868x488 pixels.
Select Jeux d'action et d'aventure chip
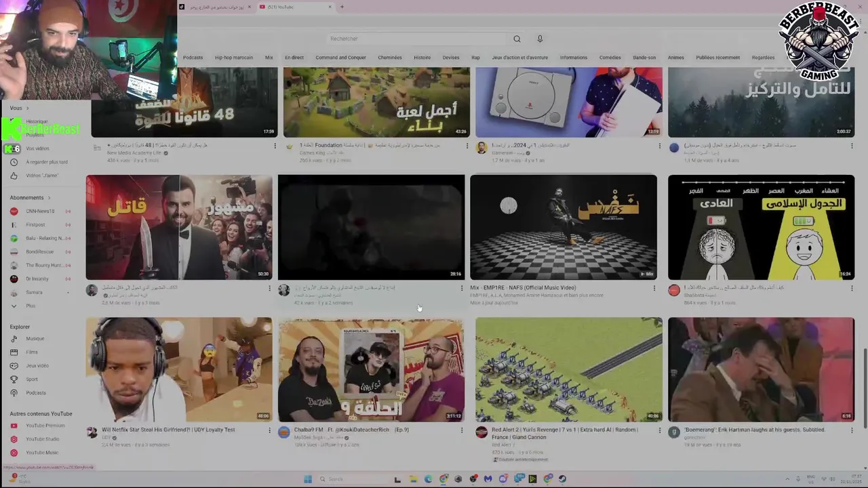(x=520, y=58)
